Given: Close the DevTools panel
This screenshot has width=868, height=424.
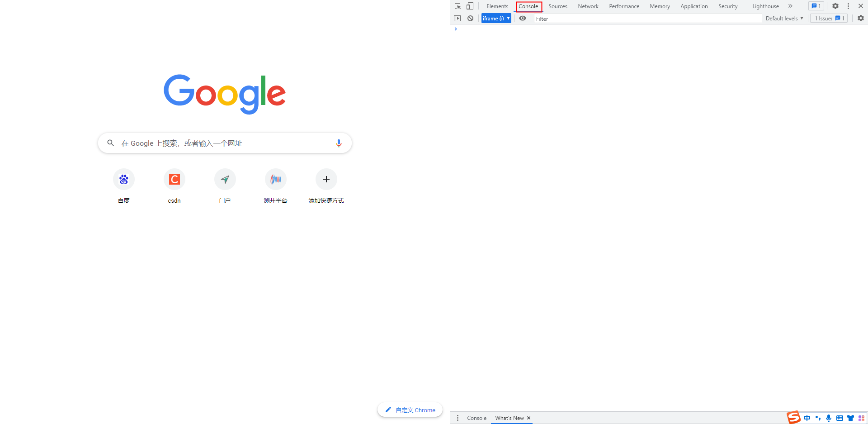Looking at the screenshot, I should pos(861,6).
